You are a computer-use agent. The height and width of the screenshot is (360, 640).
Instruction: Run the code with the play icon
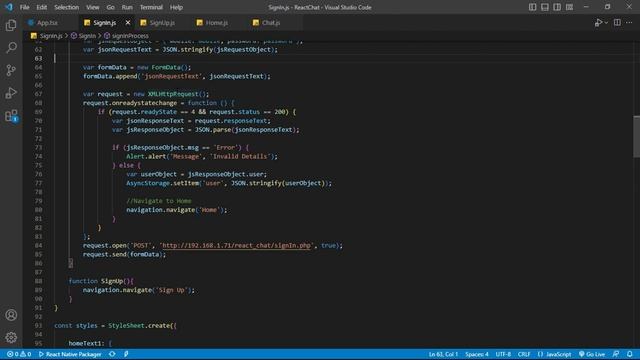pos(598,23)
